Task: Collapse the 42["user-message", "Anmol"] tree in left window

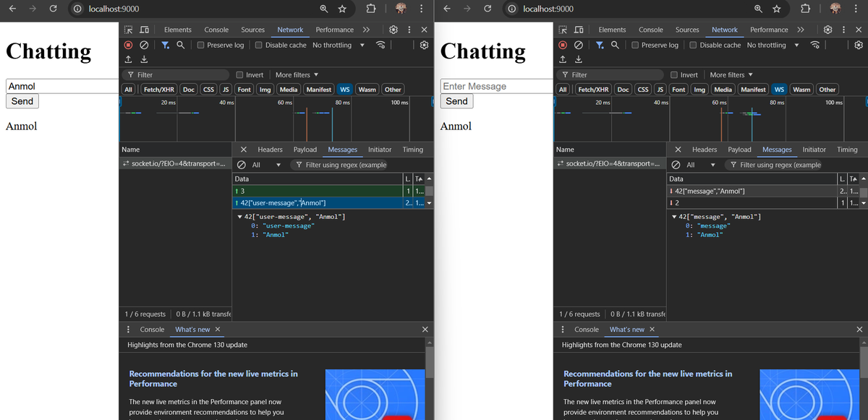Action: click(240, 218)
